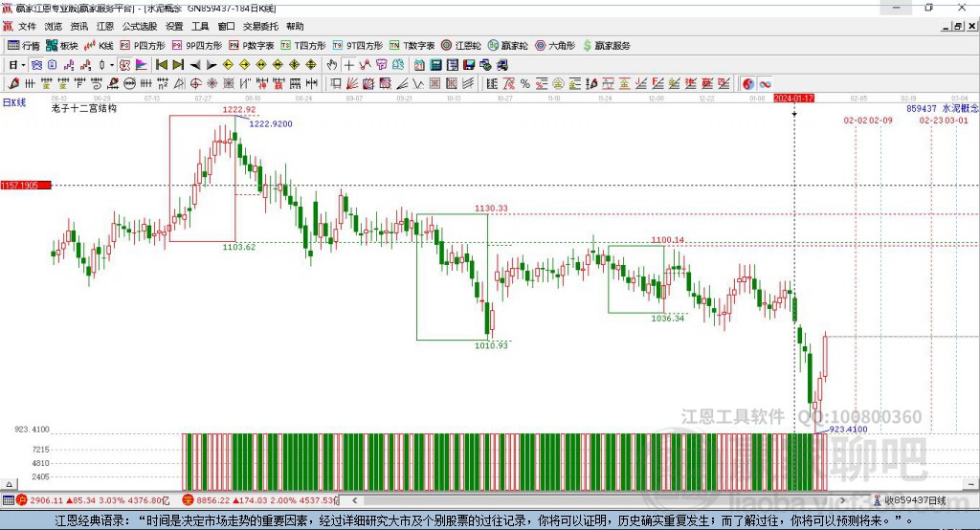Toggle the crosshair cursor tool
The width and height of the screenshot is (980, 530).
point(348,65)
